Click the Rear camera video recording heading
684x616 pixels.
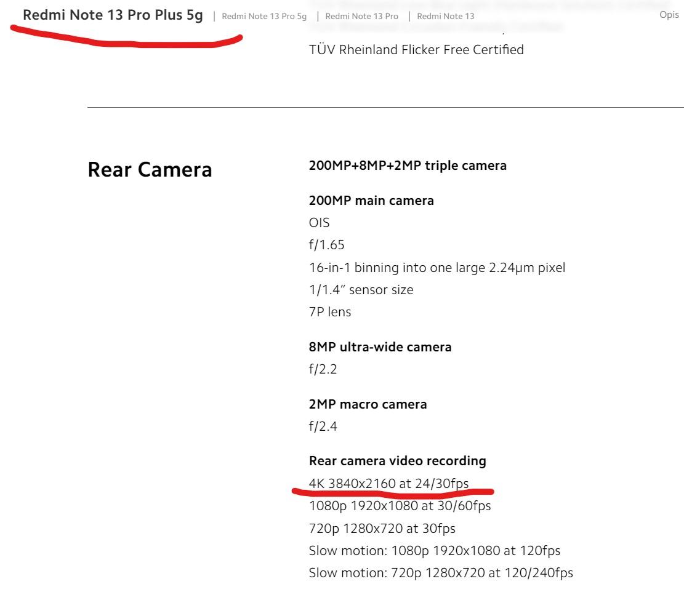(x=397, y=461)
